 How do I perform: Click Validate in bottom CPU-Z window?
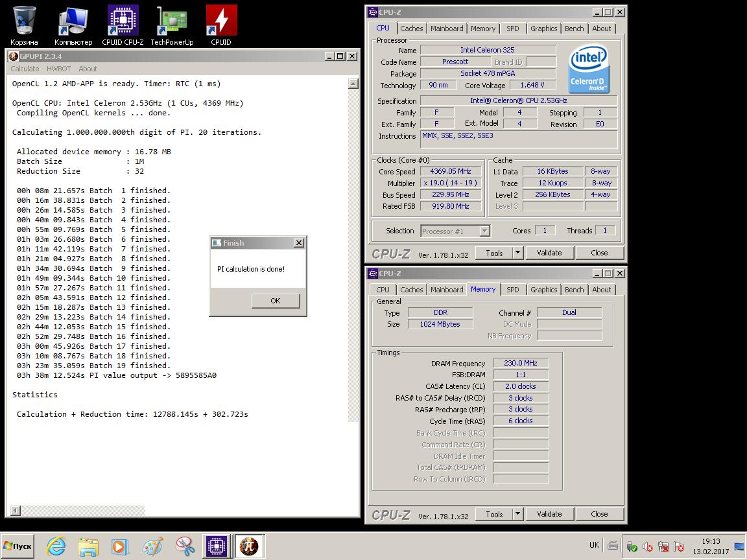549,514
